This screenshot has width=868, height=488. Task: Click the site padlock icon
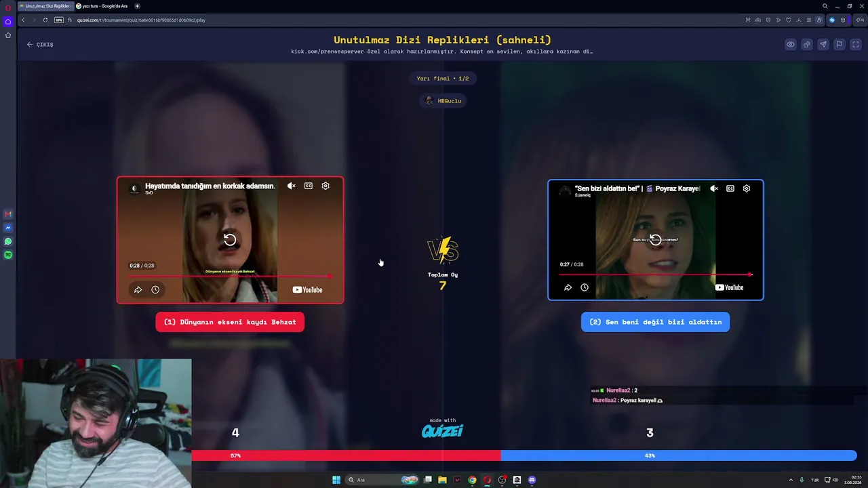click(x=69, y=20)
